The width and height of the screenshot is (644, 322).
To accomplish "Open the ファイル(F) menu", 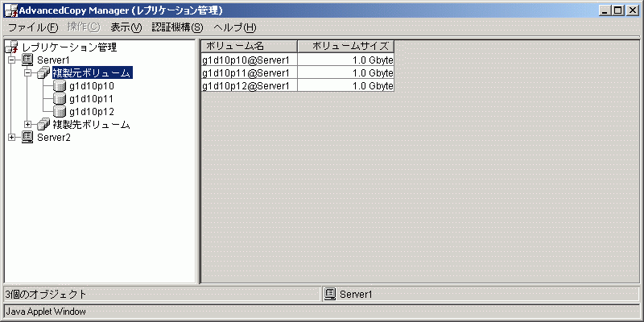I will [x=33, y=27].
